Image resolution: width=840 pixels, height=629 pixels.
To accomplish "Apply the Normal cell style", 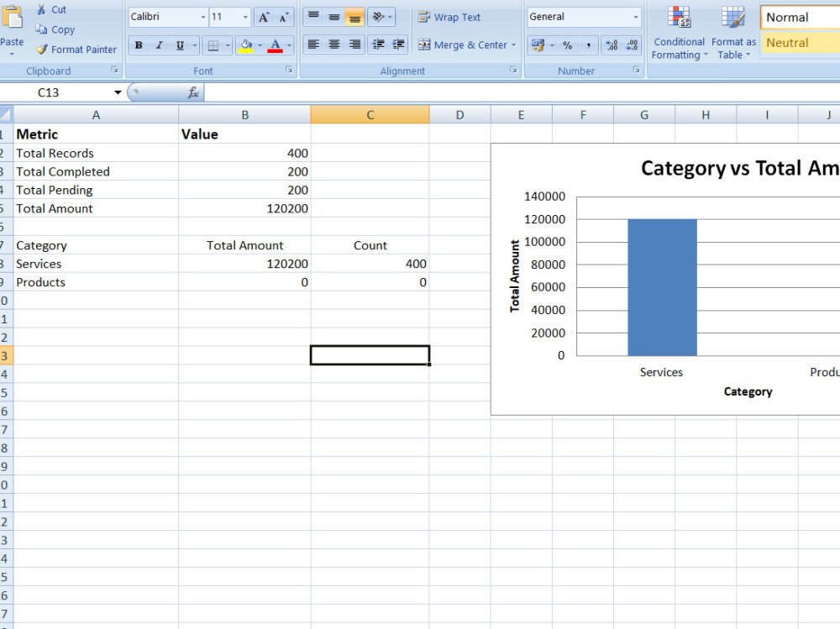I will point(801,17).
